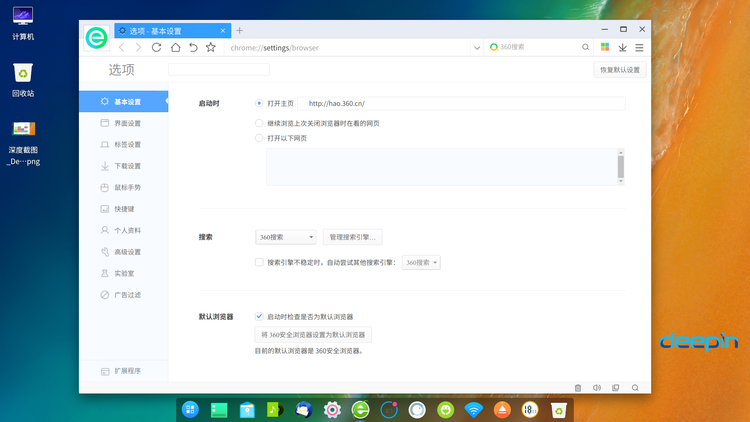Enable 搜索引擎不稳定时 auto-try checkbox
Image resolution: width=750 pixels, height=422 pixels.
click(259, 262)
